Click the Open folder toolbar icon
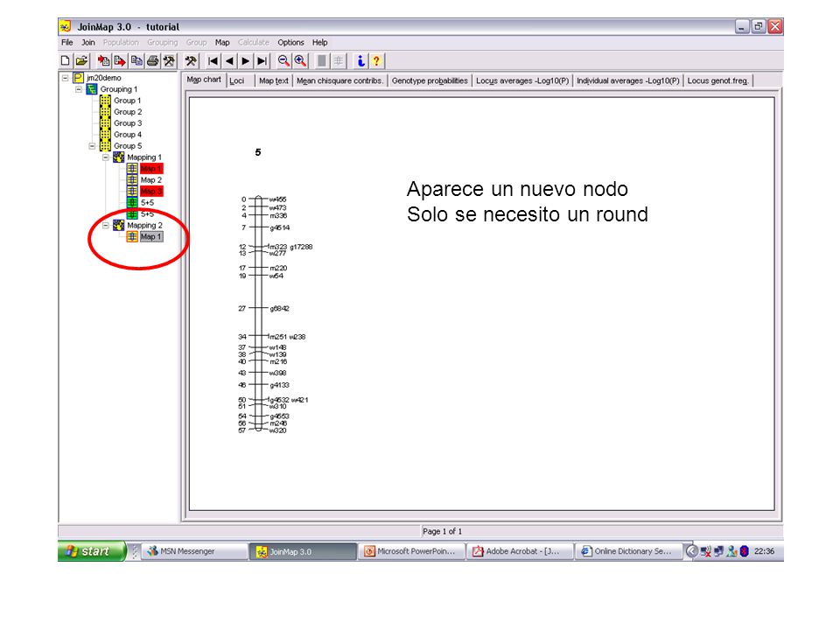The height and width of the screenshot is (630, 840). [x=81, y=61]
